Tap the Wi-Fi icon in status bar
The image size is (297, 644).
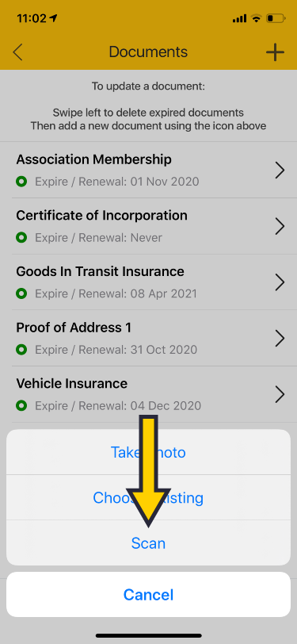[x=257, y=18]
